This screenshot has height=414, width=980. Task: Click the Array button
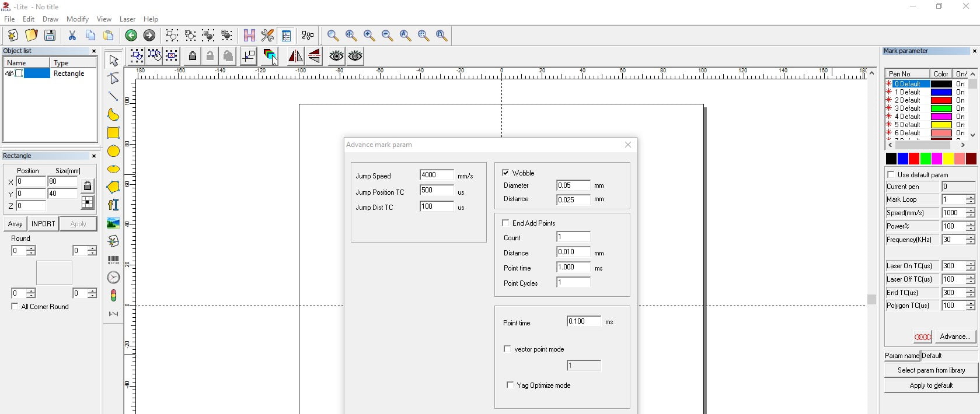(15, 224)
